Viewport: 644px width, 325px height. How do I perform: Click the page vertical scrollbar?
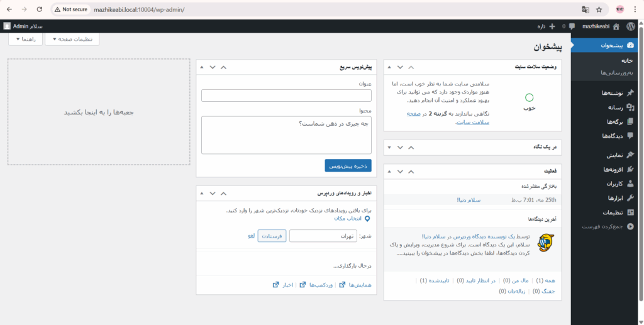641,163
